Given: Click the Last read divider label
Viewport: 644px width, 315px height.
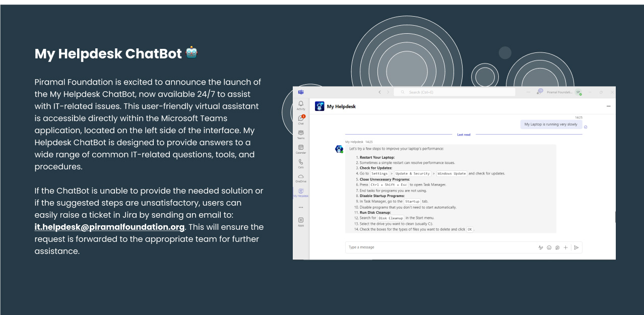Looking at the screenshot, I should [x=464, y=135].
